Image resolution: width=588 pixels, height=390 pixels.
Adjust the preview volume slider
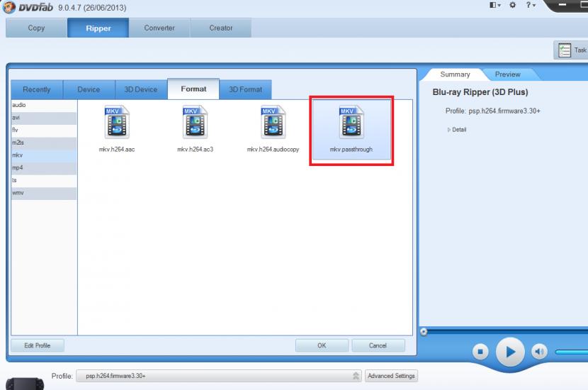[x=572, y=352]
